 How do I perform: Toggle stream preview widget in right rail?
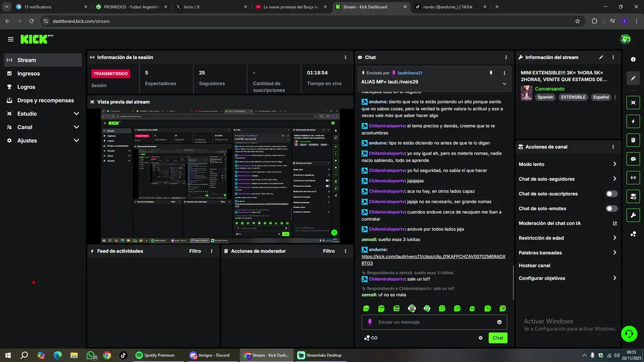tap(633, 103)
